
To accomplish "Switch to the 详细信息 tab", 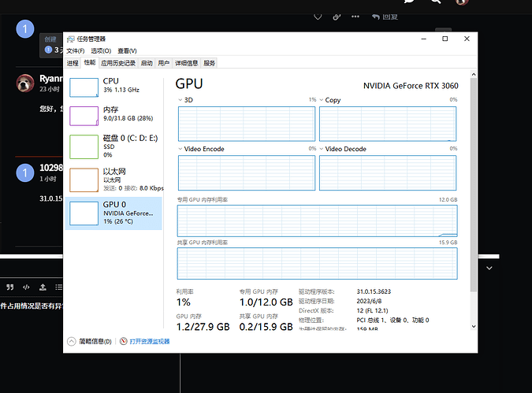I will tap(186, 63).
